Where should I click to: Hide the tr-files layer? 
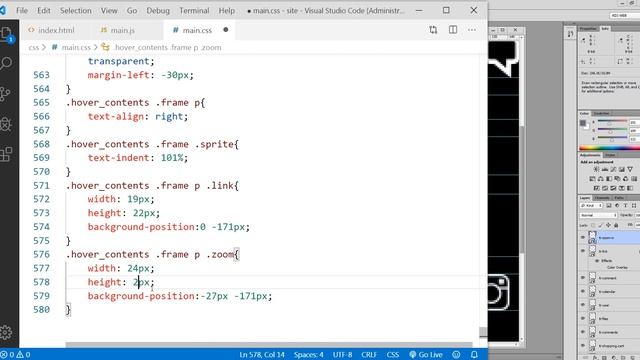coord(583,318)
